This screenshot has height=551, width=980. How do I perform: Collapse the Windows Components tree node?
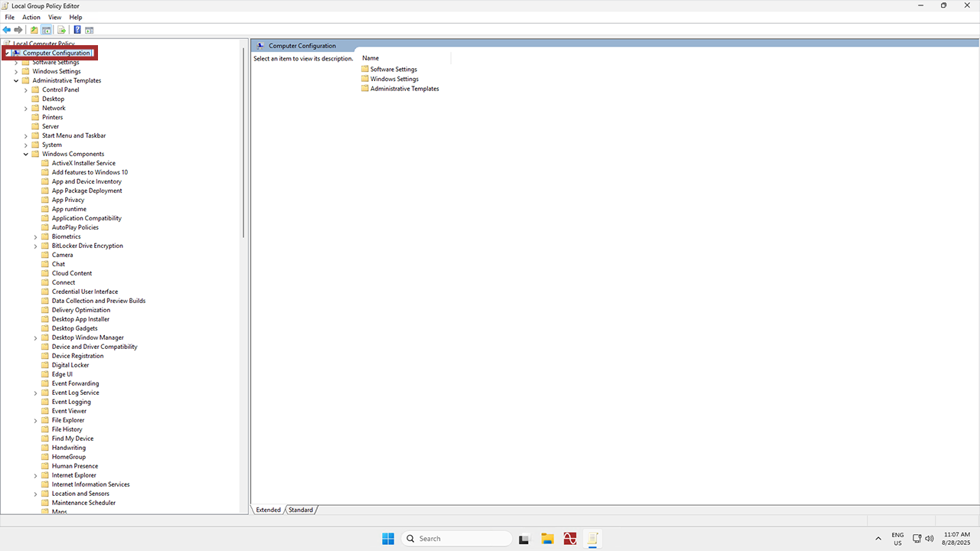click(x=26, y=154)
